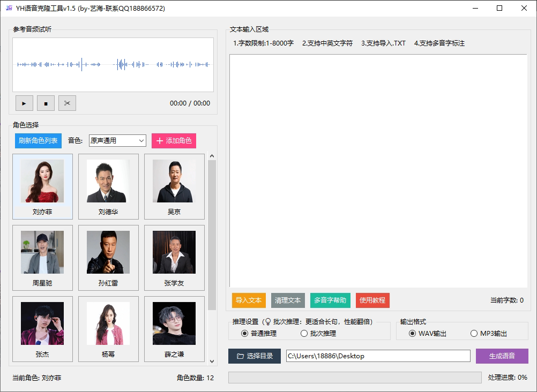Pick the 张杰 role card
This screenshot has width=537, height=392.
42,329
